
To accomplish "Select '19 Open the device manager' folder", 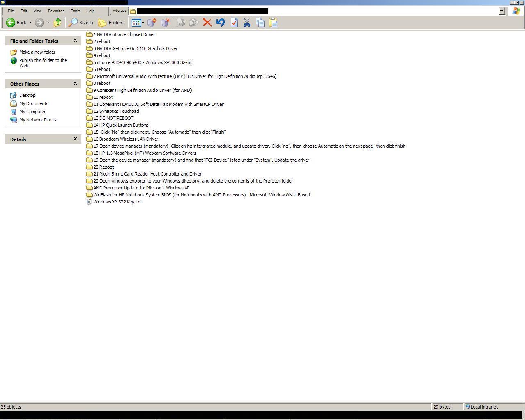I will tap(198, 160).
